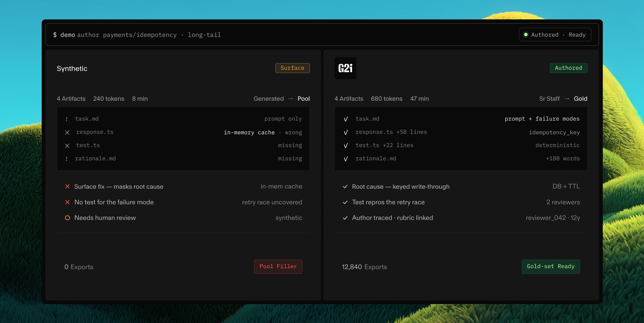The image size is (644, 323).
Task: Click 'in-memory cache · wrong' note
Action: pyautogui.click(x=263, y=133)
